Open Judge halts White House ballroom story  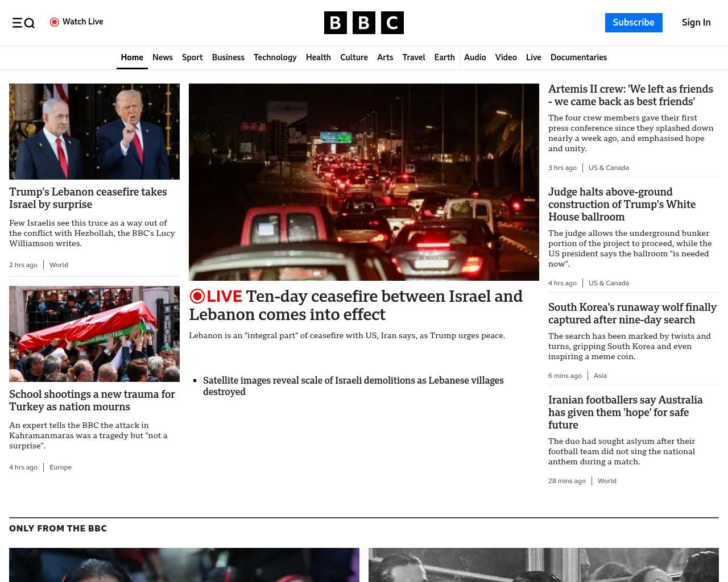coord(622,205)
